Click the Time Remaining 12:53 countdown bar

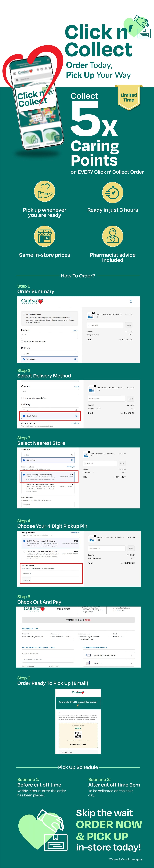point(78,620)
